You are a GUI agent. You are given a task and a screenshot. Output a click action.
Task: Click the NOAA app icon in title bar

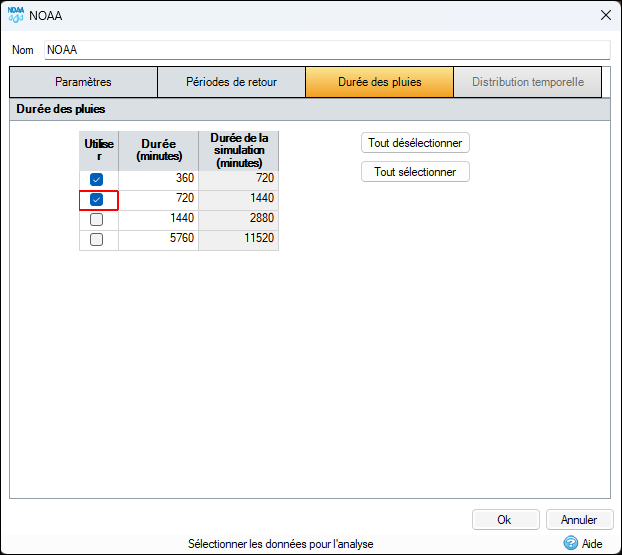click(15, 15)
